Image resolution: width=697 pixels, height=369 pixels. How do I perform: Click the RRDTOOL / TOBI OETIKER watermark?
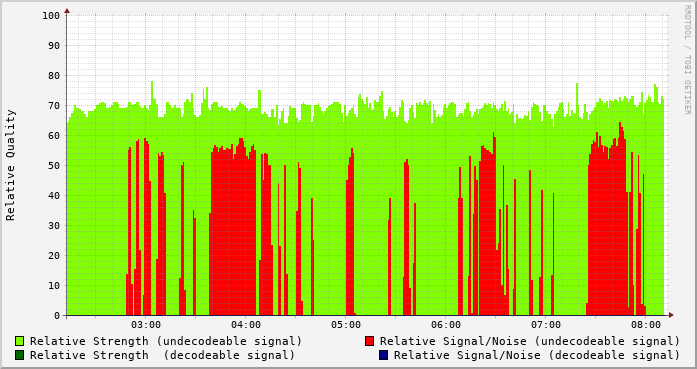coord(687,60)
